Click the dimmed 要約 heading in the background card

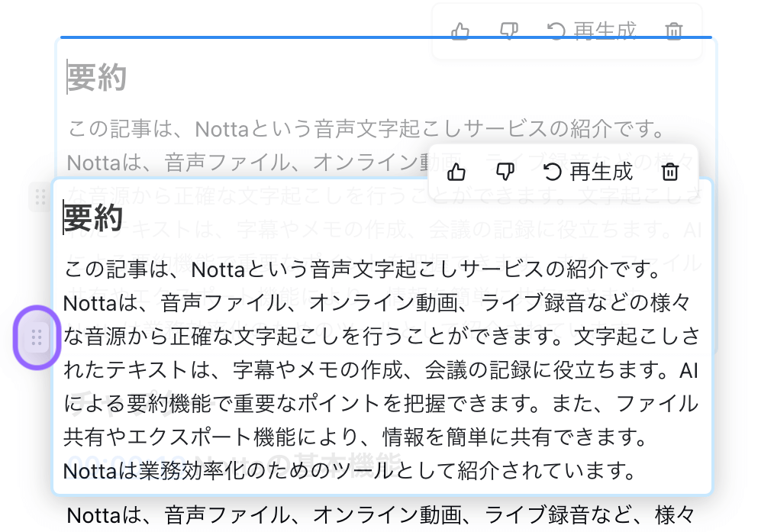(x=97, y=78)
